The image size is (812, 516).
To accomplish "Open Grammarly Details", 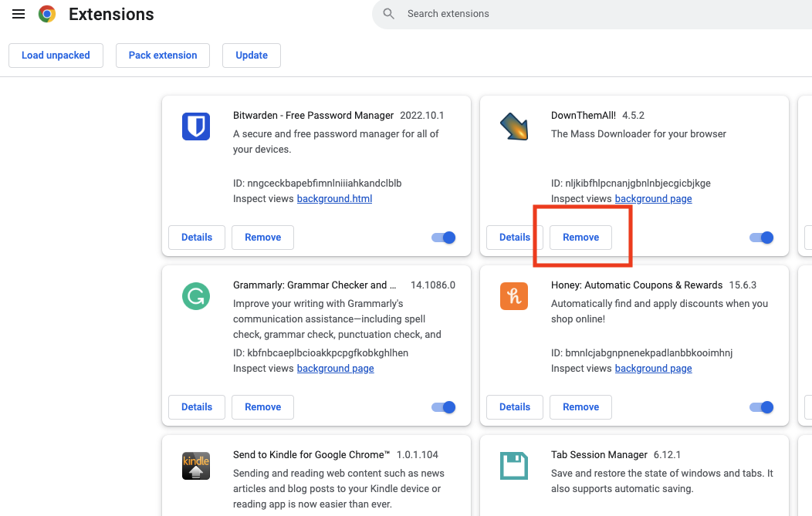I will [x=197, y=407].
